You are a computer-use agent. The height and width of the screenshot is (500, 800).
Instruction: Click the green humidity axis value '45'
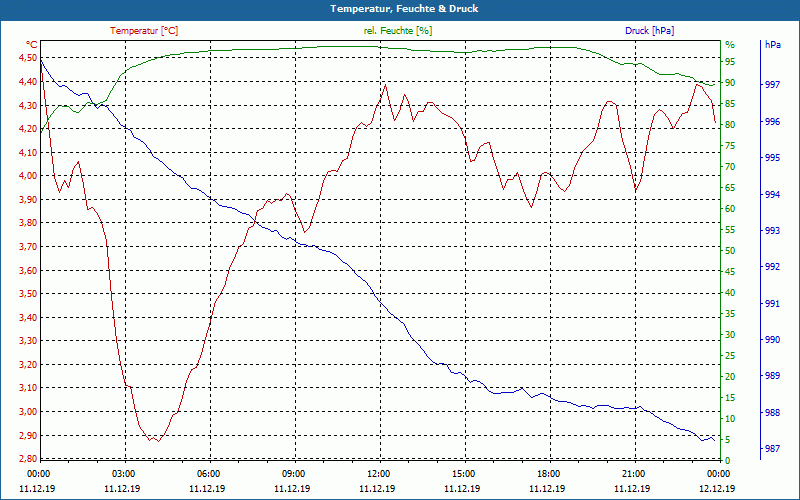pyautogui.click(x=730, y=272)
